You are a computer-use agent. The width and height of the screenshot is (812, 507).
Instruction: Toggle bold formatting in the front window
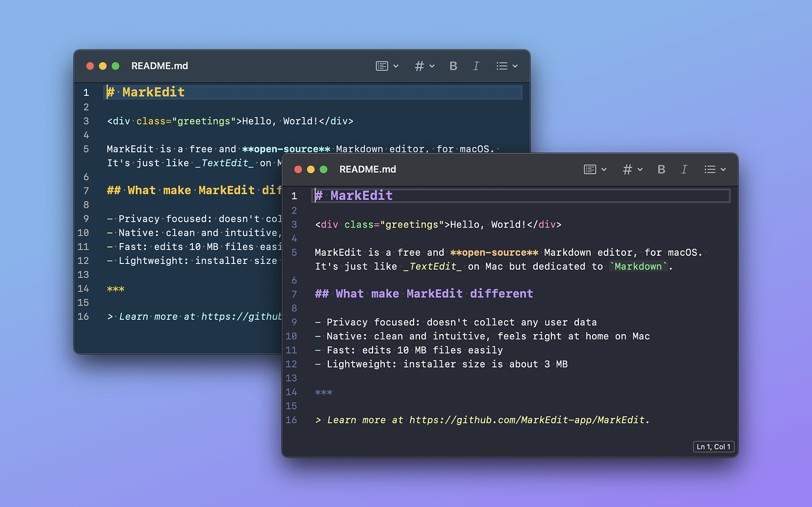(661, 169)
